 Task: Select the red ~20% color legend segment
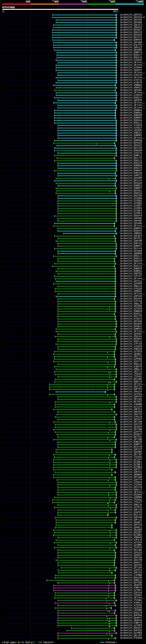click(16, 4)
